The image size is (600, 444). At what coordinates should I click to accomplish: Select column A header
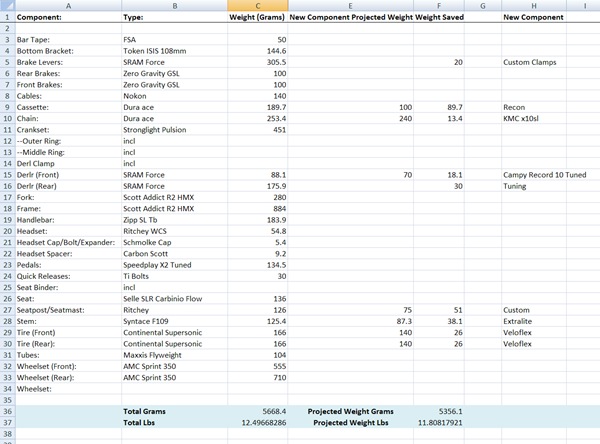[68, 6]
